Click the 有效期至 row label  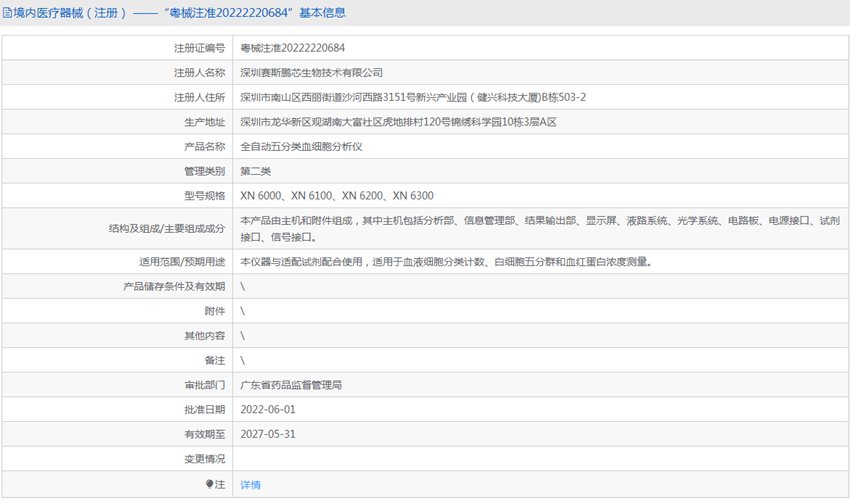(204, 434)
